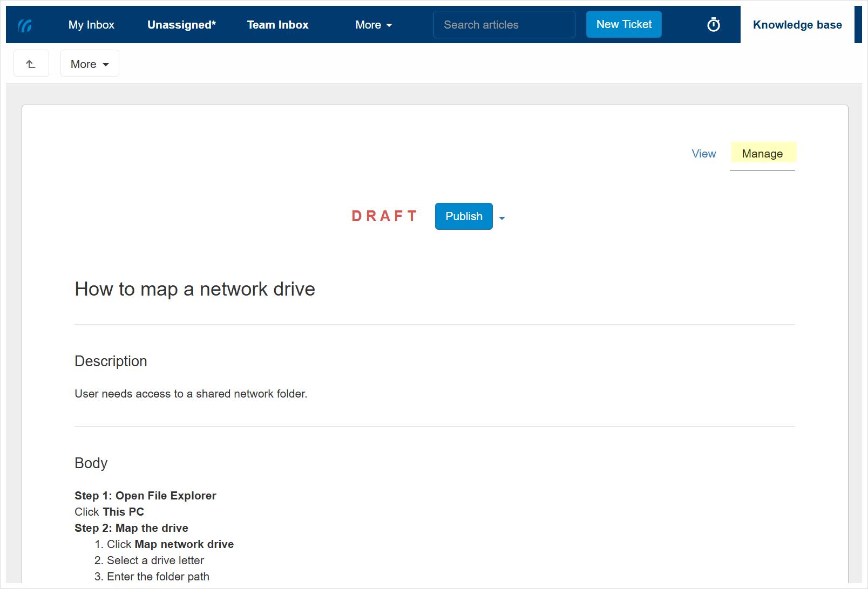Click the bold Map network drive step text
Viewport: 868px width, 589px height.
click(x=184, y=544)
